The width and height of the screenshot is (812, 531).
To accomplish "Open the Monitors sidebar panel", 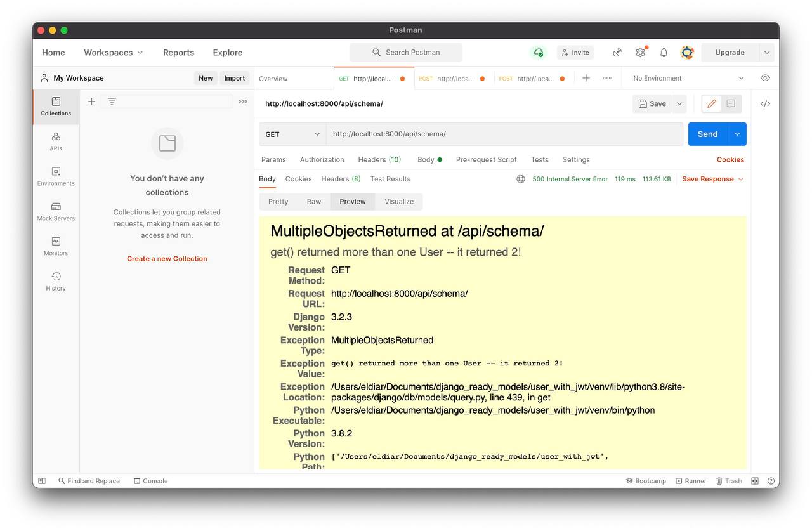I will [x=56, y=246].
